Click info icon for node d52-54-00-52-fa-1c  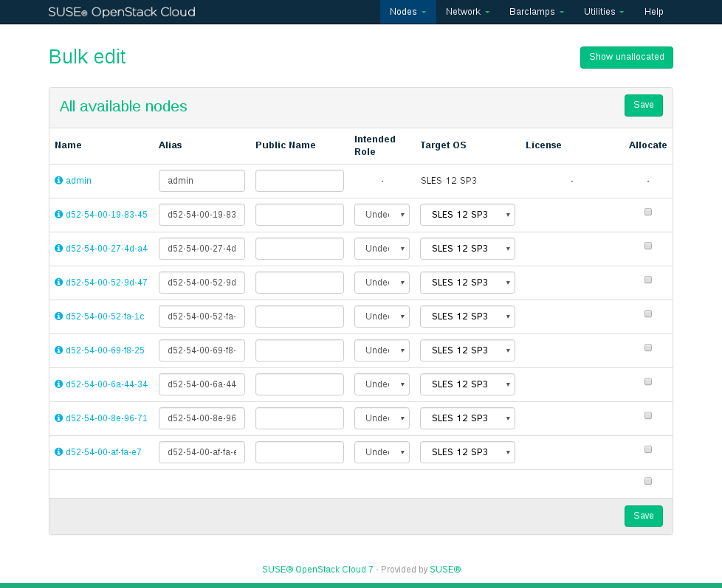[x=59, y=317]
